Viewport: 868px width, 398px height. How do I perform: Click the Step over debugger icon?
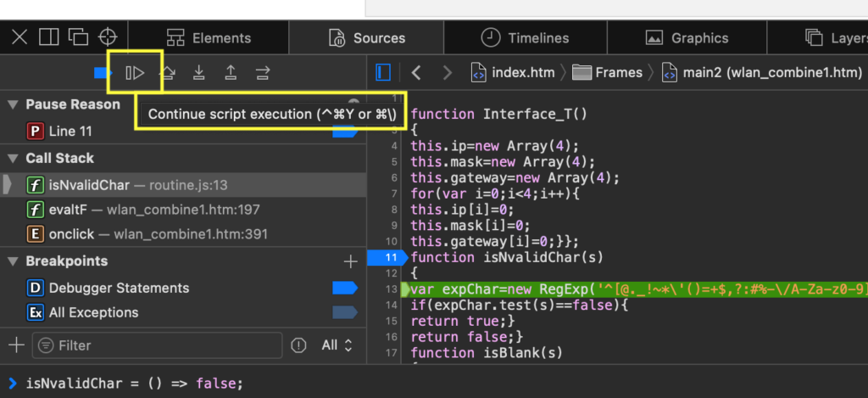pos(167,73)
